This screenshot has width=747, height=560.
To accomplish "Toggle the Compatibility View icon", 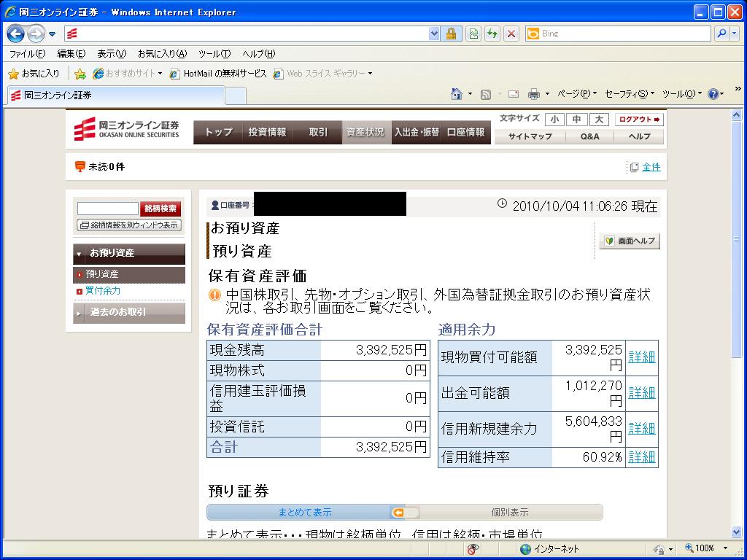I will pos(473,34).
